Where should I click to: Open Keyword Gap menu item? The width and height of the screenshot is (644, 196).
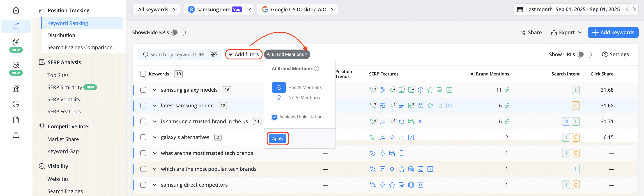(63, 151)
